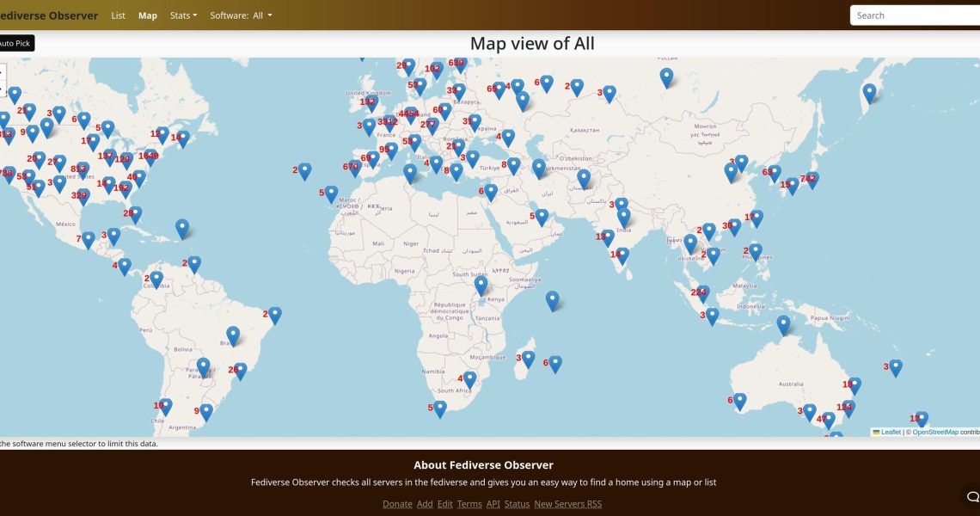Focus the Search input field
Viewport: 980px width, 516px height.
pos(915,15)
